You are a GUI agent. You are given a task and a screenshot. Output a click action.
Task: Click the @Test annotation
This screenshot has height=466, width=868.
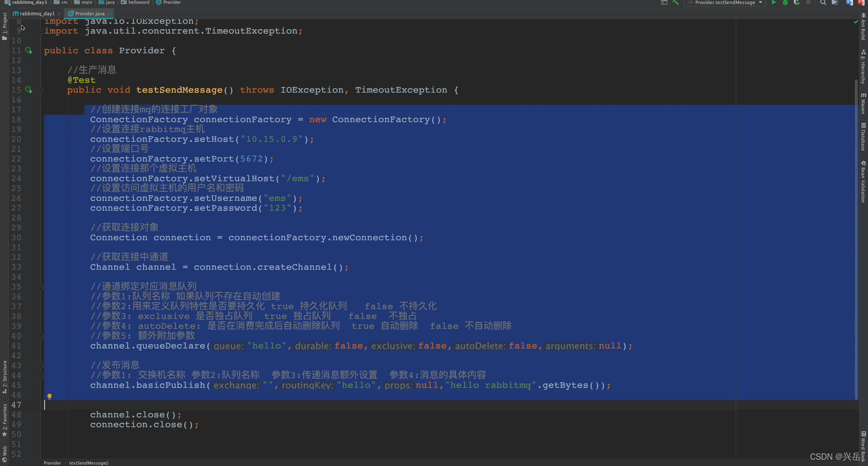pos(81,80)
